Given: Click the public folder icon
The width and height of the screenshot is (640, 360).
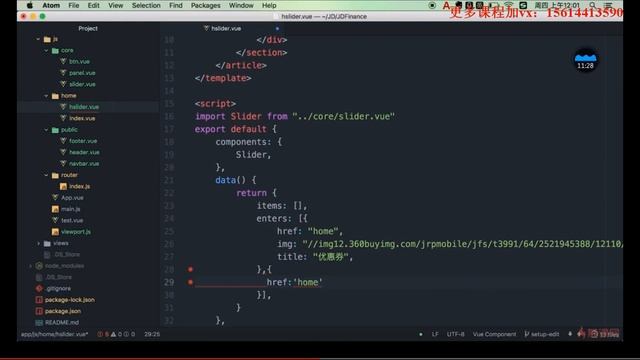Looking at the screenshot, I should [55, 130].
